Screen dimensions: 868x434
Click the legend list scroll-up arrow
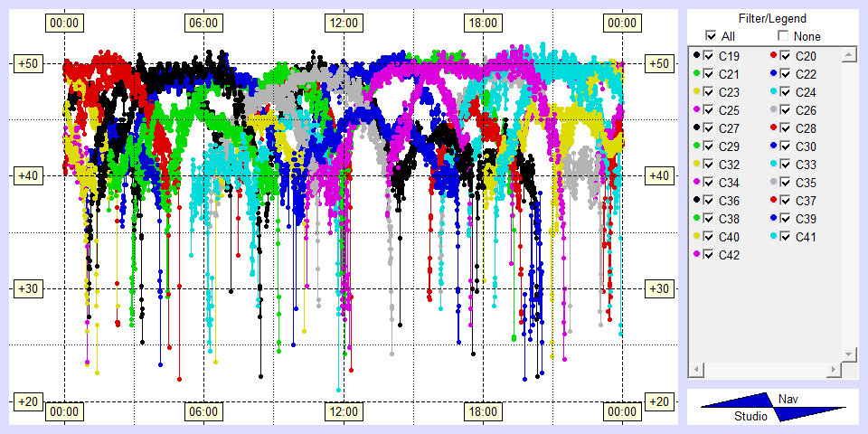[848, 56]
